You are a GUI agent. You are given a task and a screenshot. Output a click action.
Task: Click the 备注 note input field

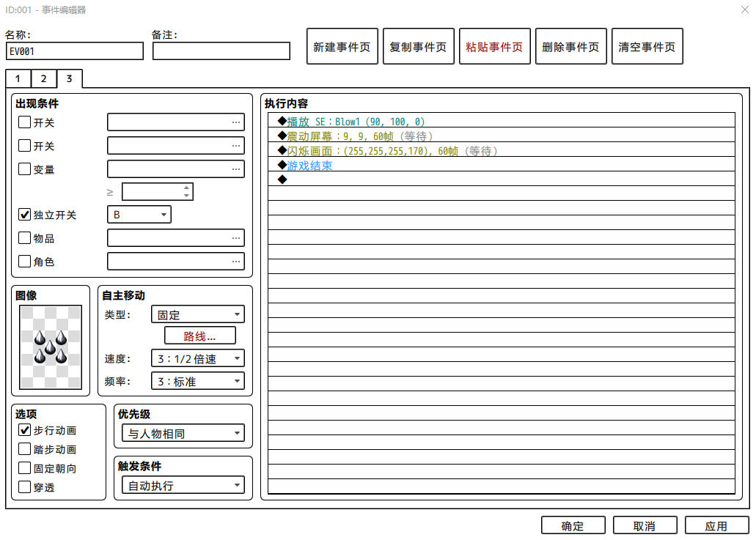(x=221, y=51)
